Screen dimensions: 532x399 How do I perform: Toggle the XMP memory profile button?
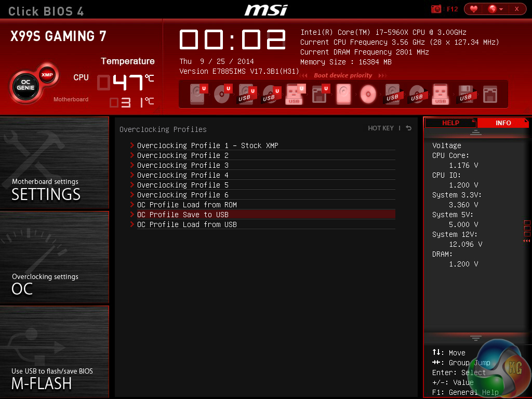[47, 75]
